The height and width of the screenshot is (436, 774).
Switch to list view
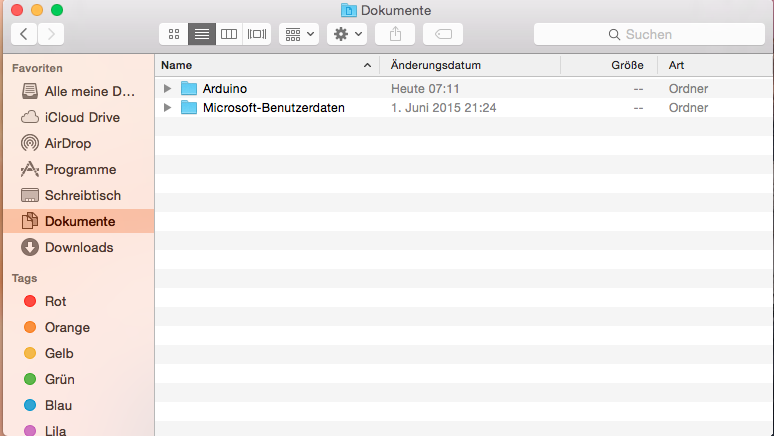pyautogui.click(x=202, y=34)
